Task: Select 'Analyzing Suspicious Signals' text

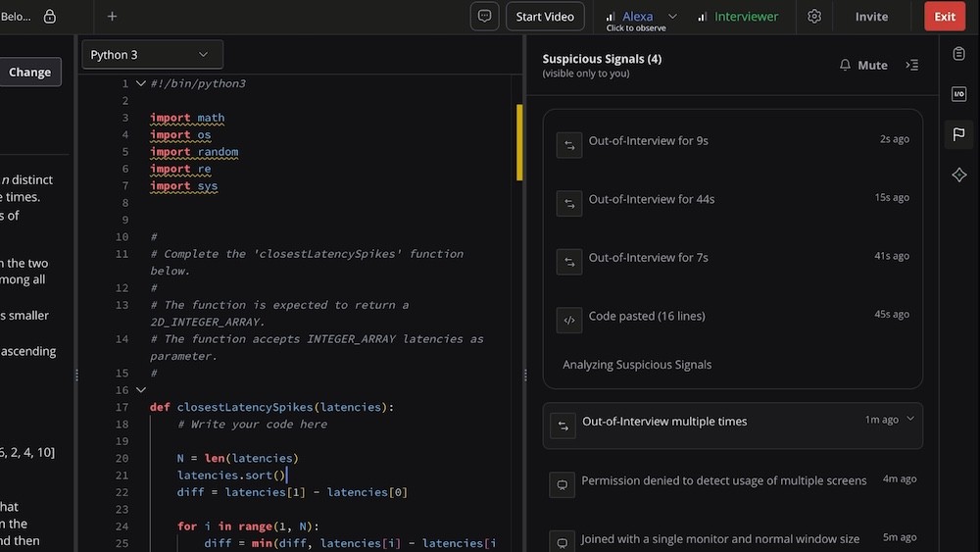Action: [x=637, y=365]
